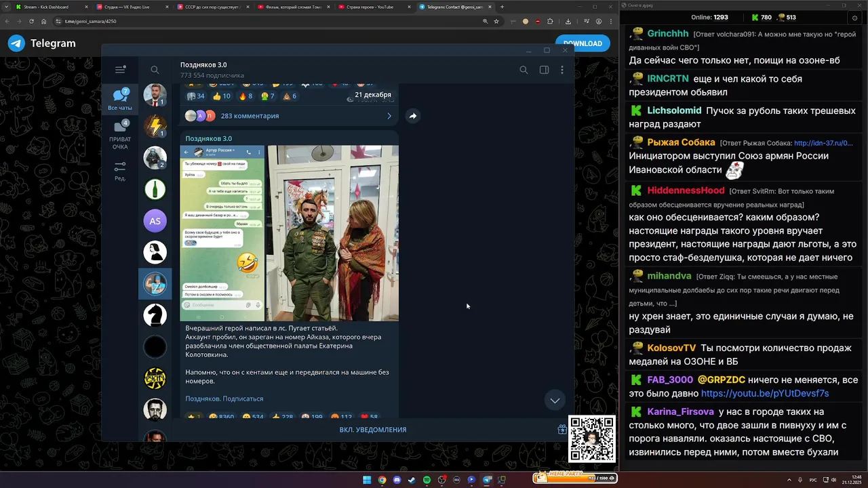Click username HiddennessHood in stream chat
This screenshot has width=868, height=488.
[x=686, y=190]
